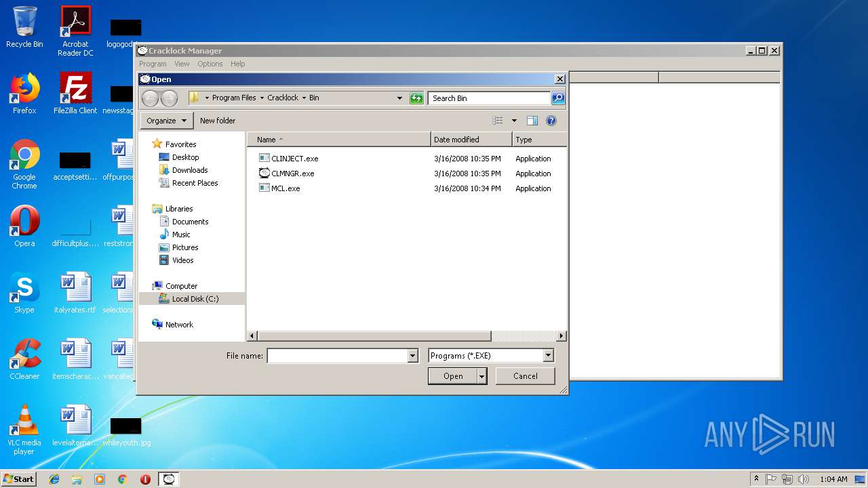The width and height of the screenshot is (868, 488).
Task: Open Firefox desktop shortcut
Action: 24,94
